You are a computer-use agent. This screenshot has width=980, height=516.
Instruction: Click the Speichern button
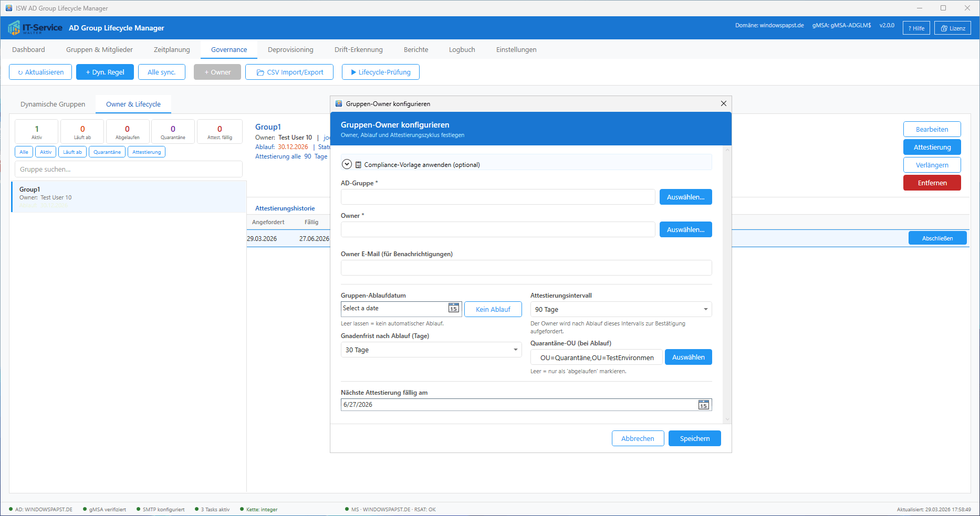click(x=694, y=439)
